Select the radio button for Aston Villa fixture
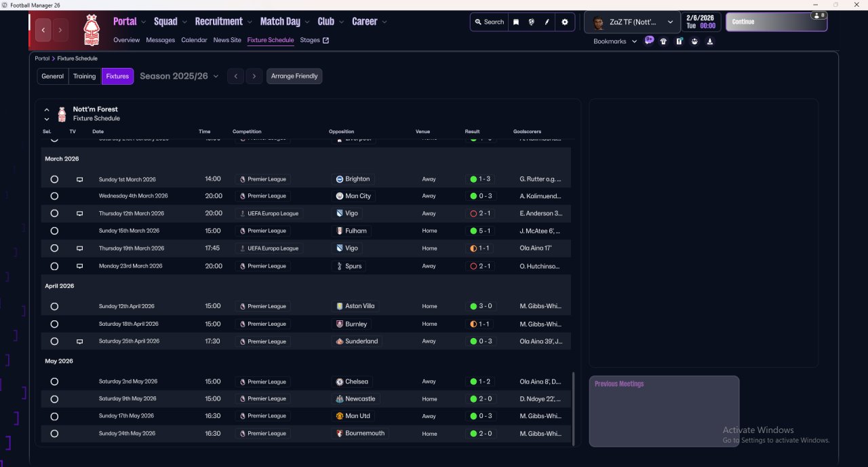The width and height of the screenshot is (868, 467). [x=54, y=306]
